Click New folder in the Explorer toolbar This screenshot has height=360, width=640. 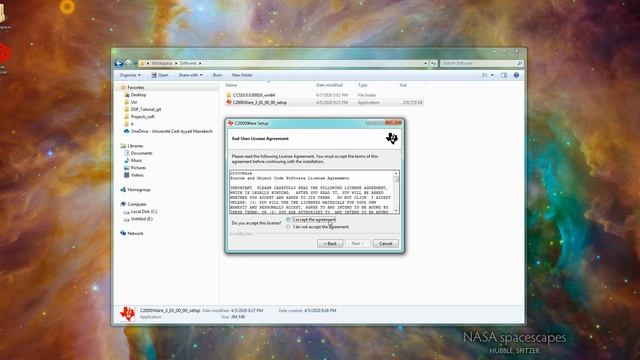[x=242, y=75]
